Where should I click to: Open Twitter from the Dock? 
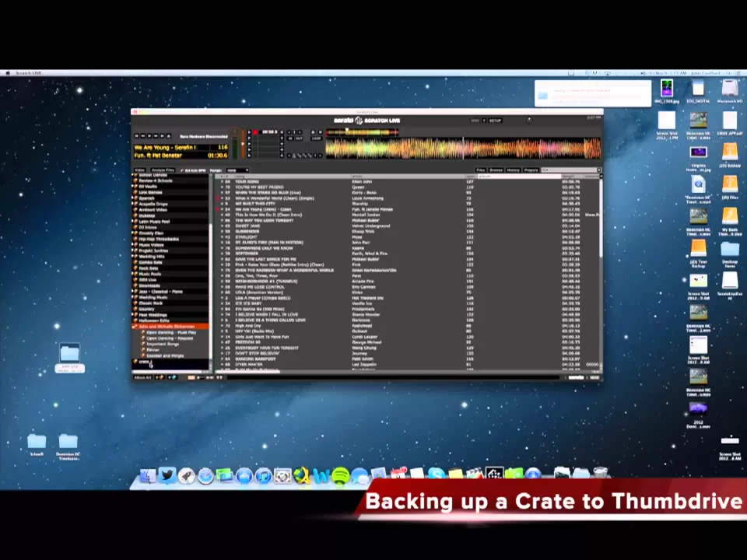167,475
